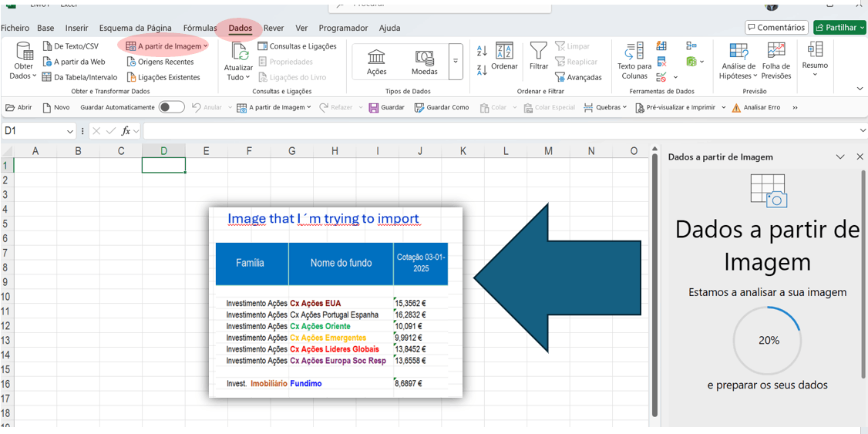Switch to the Inserir tab
Image resolution: width=868 pixels, height=434 pixels.
point(76,28)
